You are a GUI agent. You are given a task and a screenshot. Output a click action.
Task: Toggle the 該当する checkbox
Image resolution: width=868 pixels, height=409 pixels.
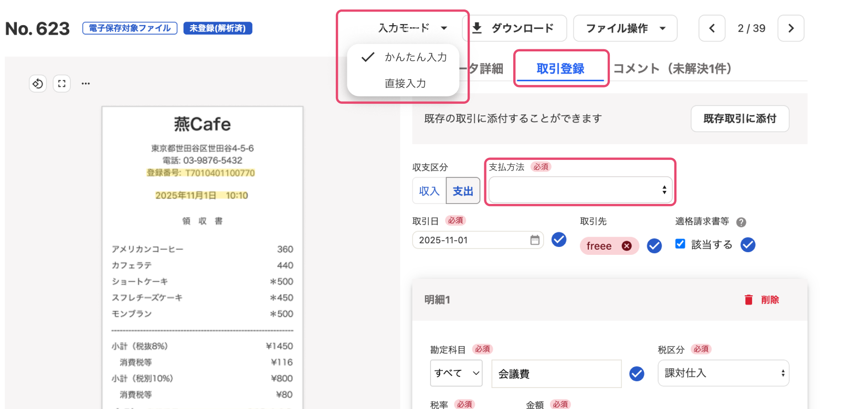pos(680,244)
